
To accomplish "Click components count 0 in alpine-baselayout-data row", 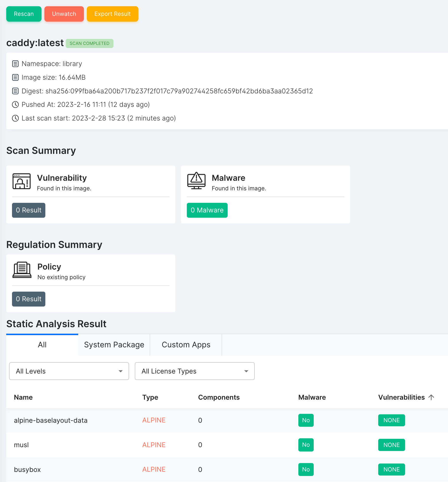I will coord(200,420).
